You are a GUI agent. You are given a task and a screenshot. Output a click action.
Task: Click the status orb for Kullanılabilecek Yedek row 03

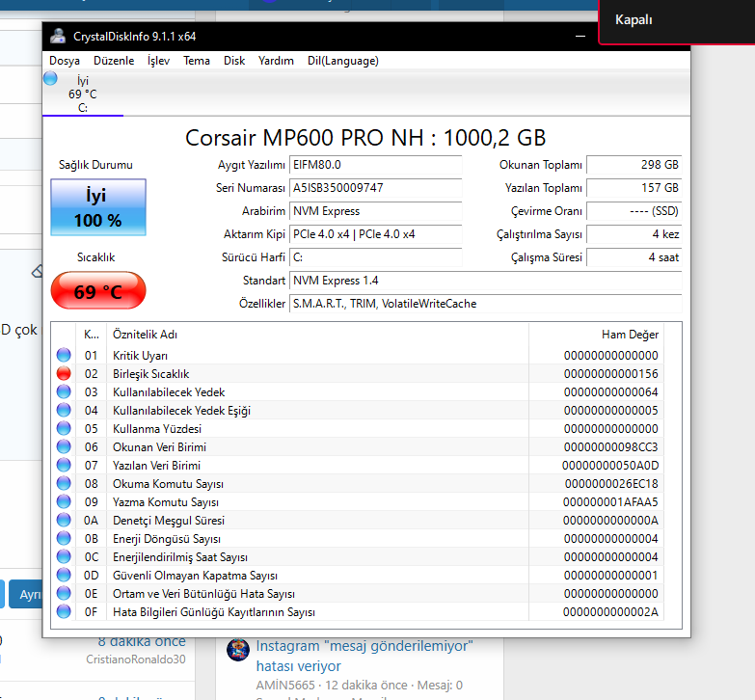click(x=64, y=391)
